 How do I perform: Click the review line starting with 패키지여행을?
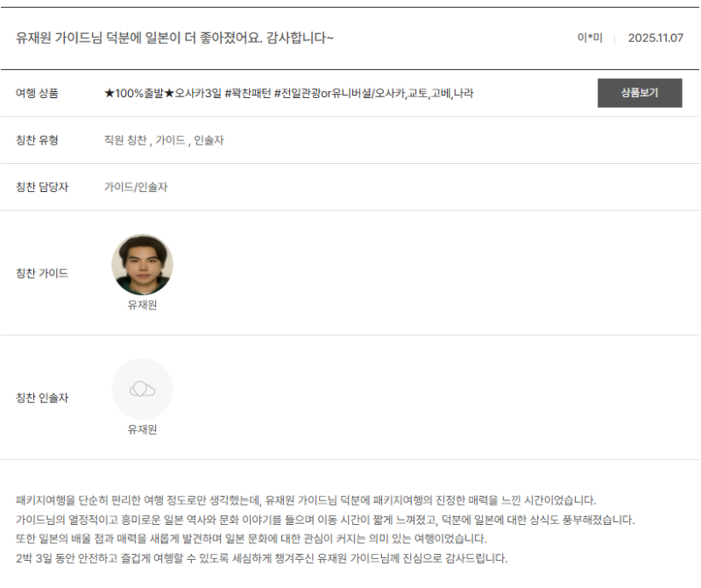[x=306, y=500]
